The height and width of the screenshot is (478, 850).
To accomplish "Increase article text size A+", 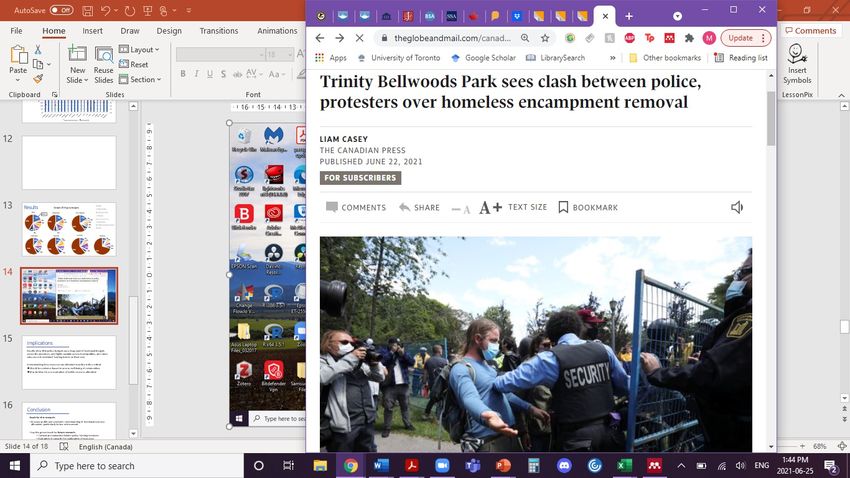I will click(491, 207).
